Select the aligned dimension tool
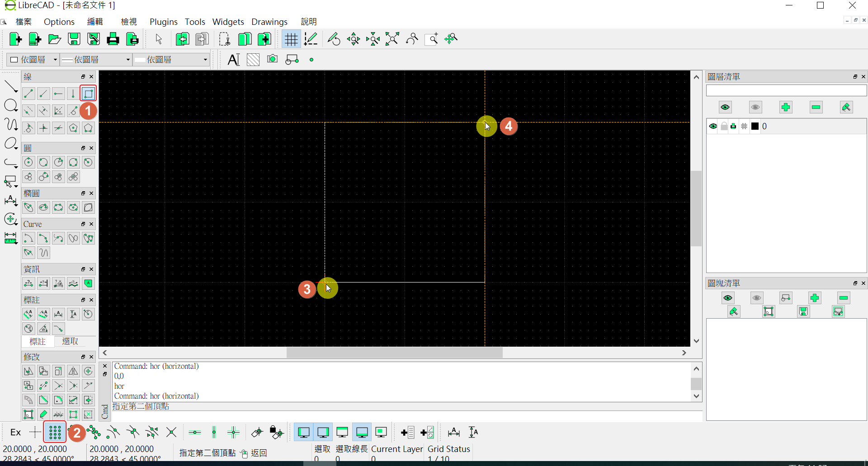This screenshot has width=868, height=466. tap(28, 314)
